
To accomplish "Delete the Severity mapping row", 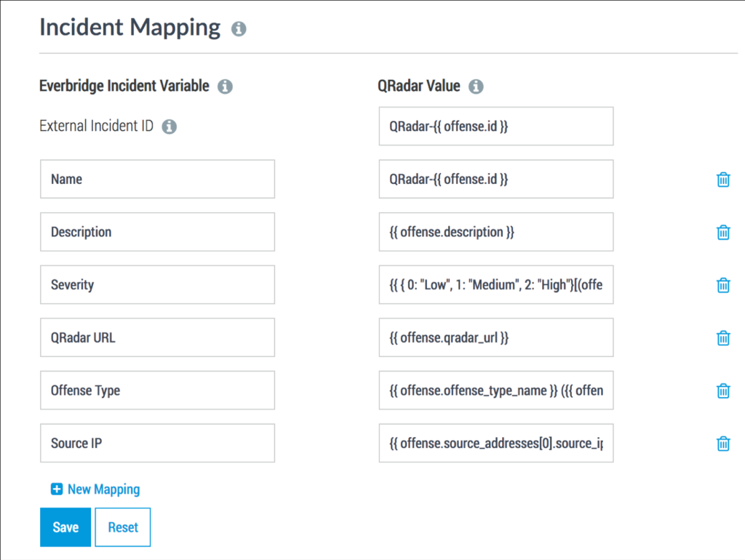I will 723,285.
